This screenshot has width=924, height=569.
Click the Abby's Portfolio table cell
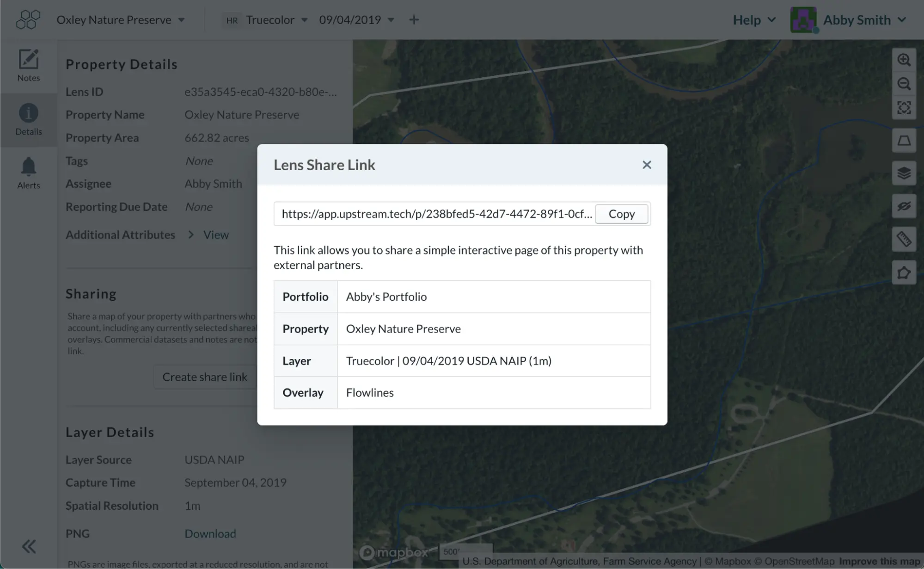494,297
